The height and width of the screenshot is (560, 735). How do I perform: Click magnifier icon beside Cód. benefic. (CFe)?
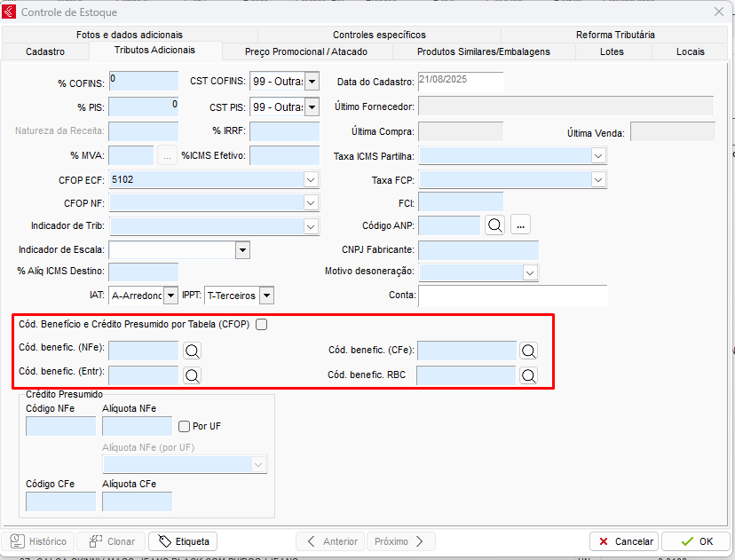tap(529, 351)
